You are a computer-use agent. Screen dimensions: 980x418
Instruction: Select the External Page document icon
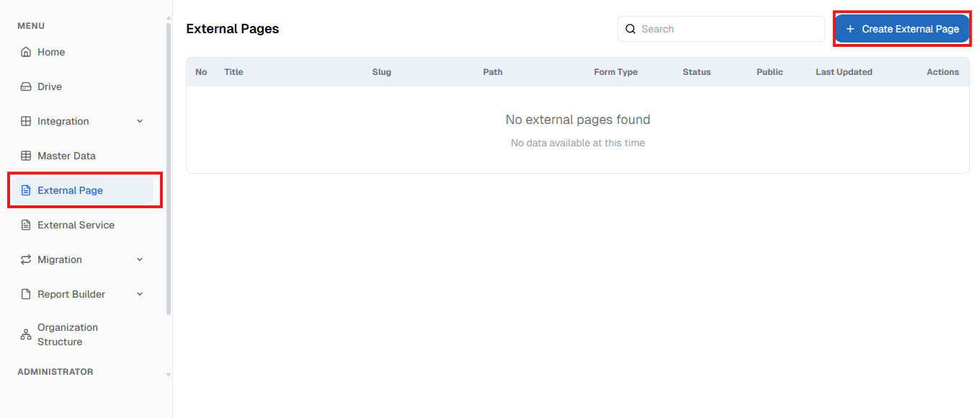coord(25,190)
